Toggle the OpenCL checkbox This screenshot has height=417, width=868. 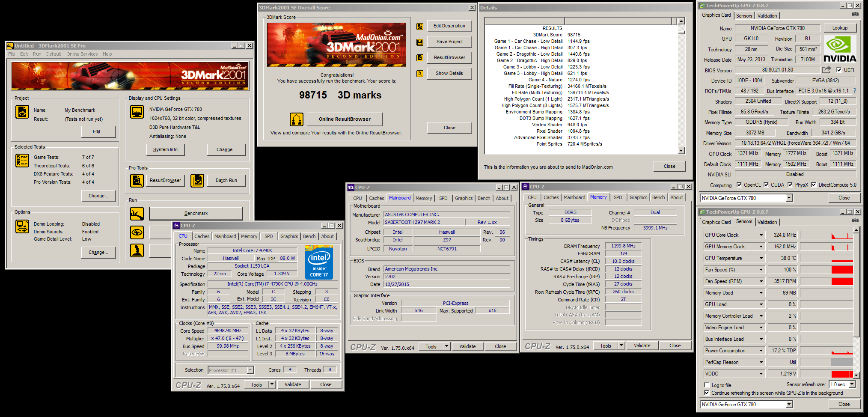point(739,185)
